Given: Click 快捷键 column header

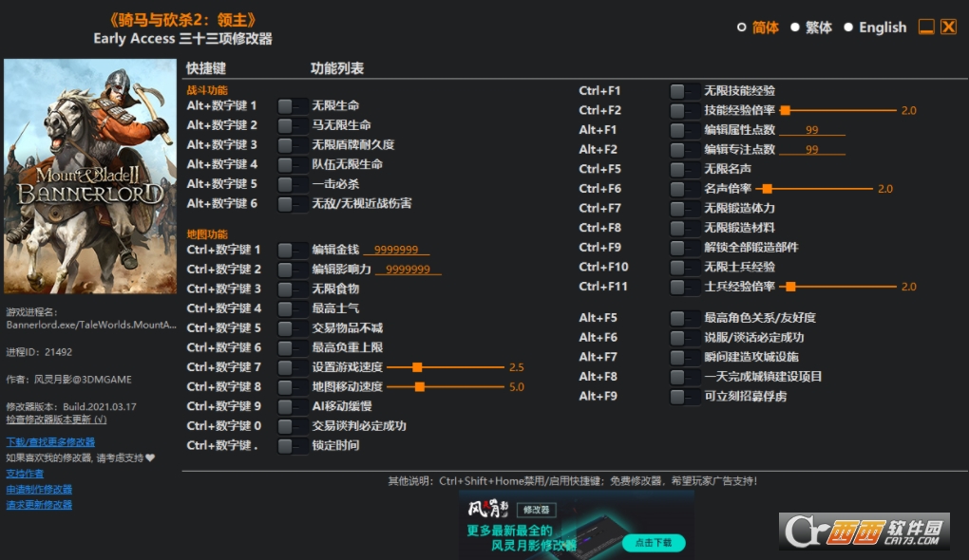Looking at the screenshot, I should tap(206, 68).
